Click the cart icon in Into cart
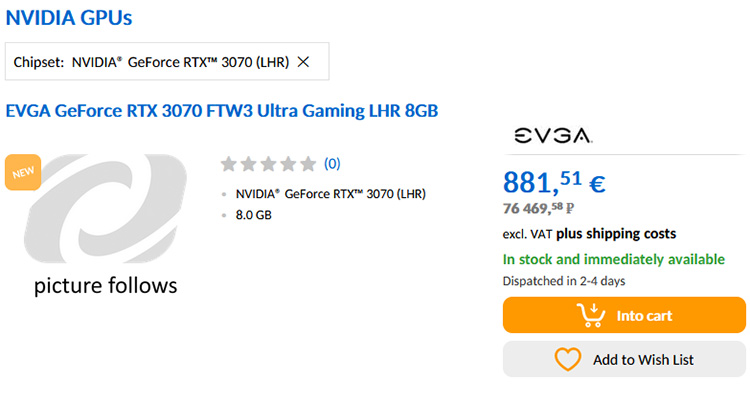750x403 pixels. (x=592, y=315)
